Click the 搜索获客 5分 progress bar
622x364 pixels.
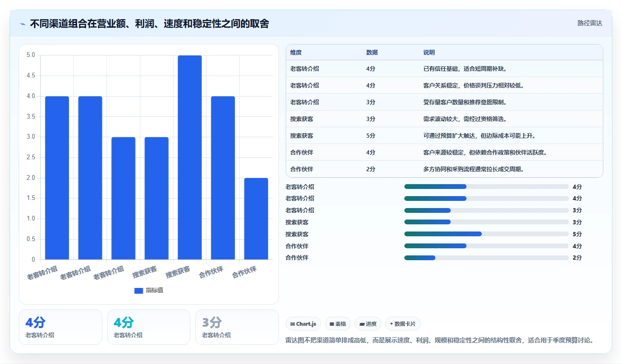tap(487, 234)
